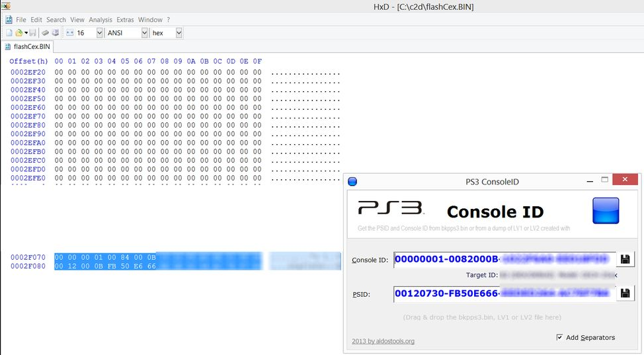Open the Window menu

tap(150, 20)
